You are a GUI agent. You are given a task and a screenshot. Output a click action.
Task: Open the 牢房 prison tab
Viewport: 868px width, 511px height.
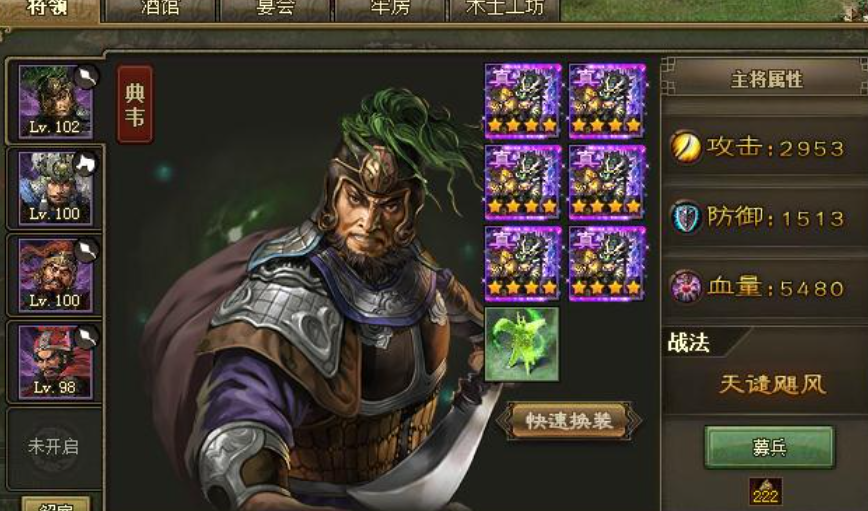(390, 9)
